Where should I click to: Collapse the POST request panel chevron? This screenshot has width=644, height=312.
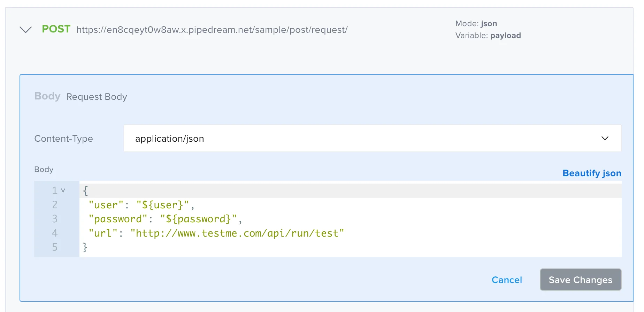(x=25, y=30)
